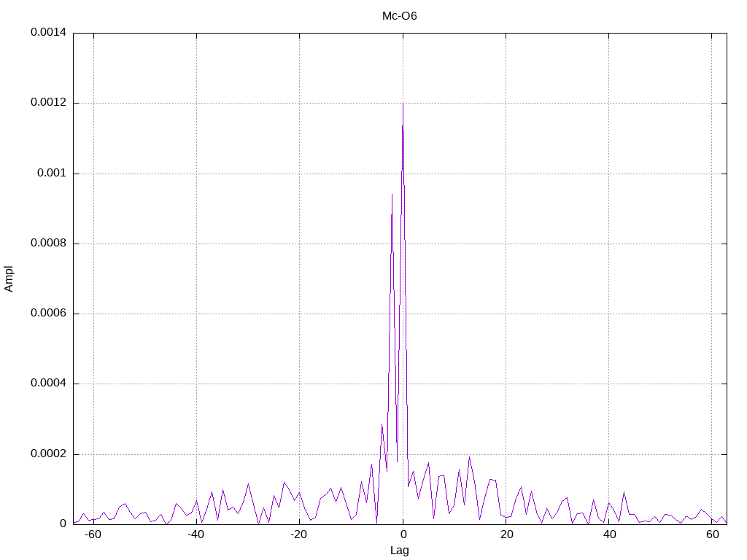
Task: Click the second-highest peak tip near 0.00094
Action: (x=392, y=194)
